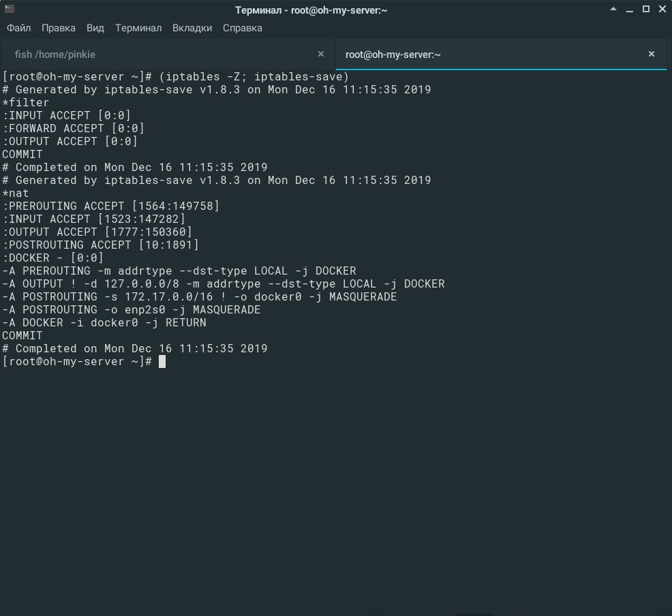Click ':INPUT ACCEPT [1523:147282]' line
Viewport: 672px width, 616px height.
(x=94, y=219)
